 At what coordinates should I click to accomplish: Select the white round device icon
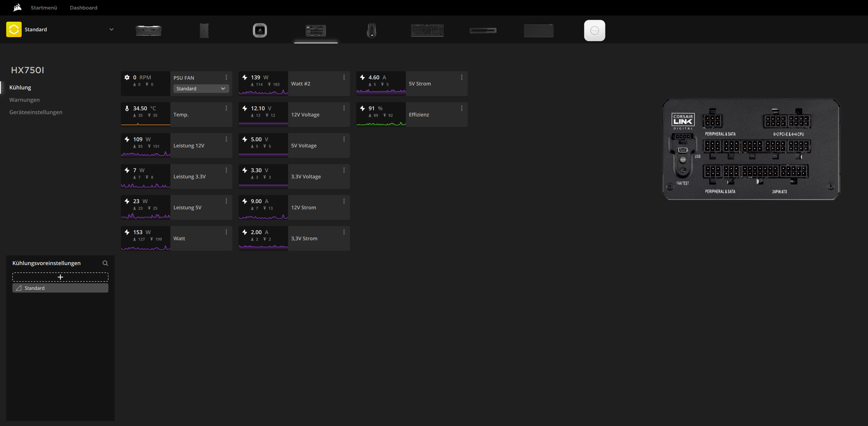click(594, 30)
